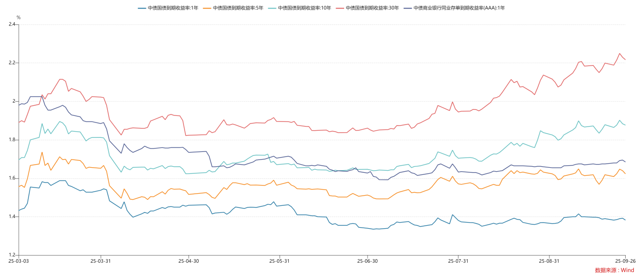
Task: Click the % unit label above the y-axis
Action: click(19, 17)
